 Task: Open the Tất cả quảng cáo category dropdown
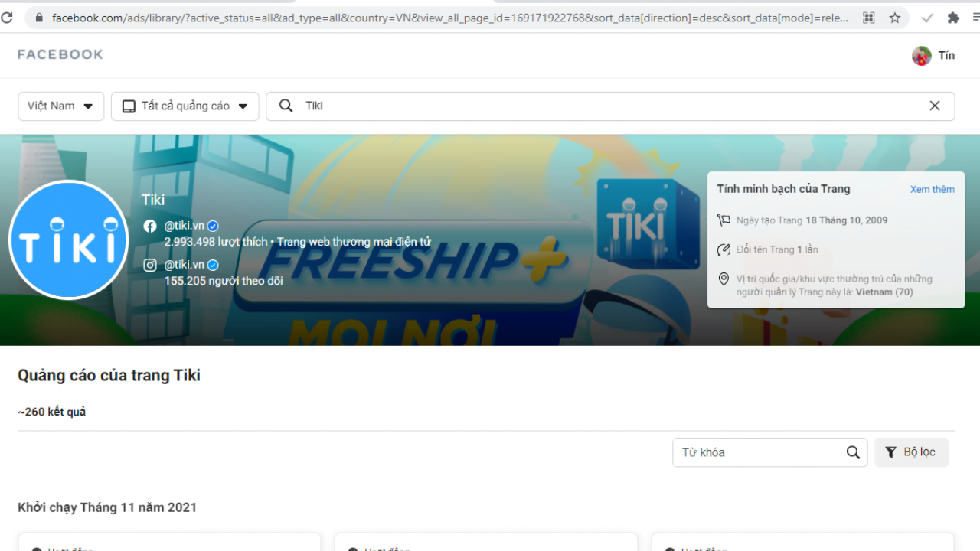(x=185, y=106)
